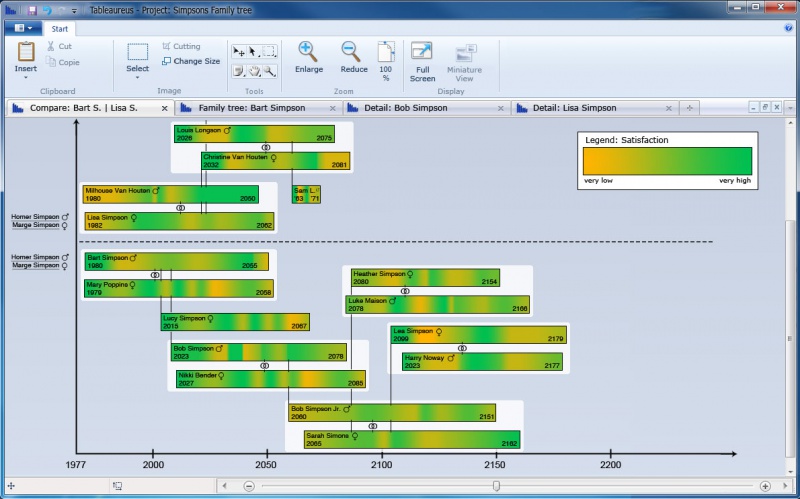Zoom in with the Enlarge button

309,58
